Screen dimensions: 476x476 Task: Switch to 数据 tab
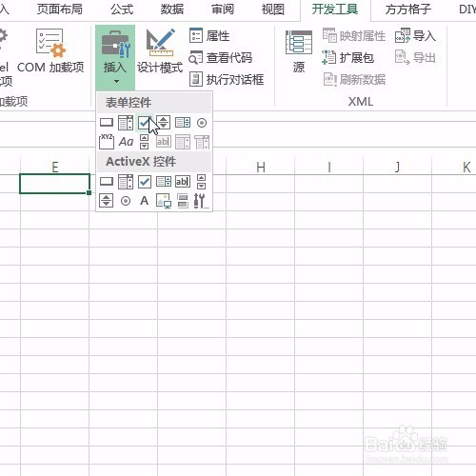point(172,9)
